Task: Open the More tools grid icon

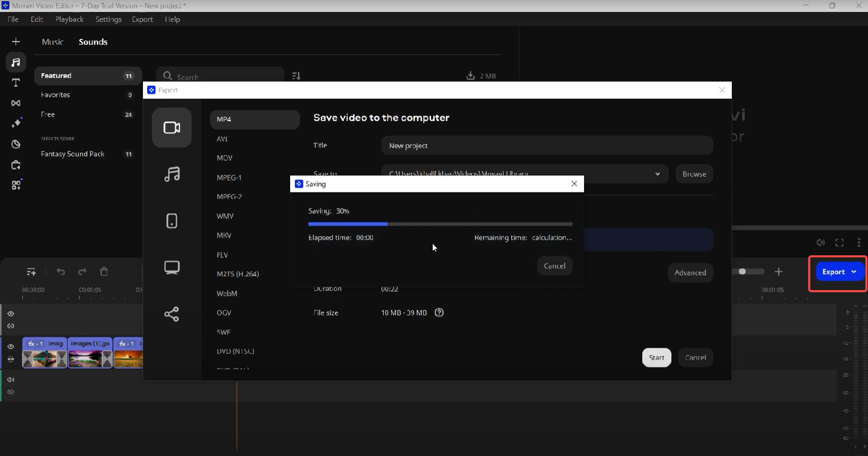Action: click(16, 185)
